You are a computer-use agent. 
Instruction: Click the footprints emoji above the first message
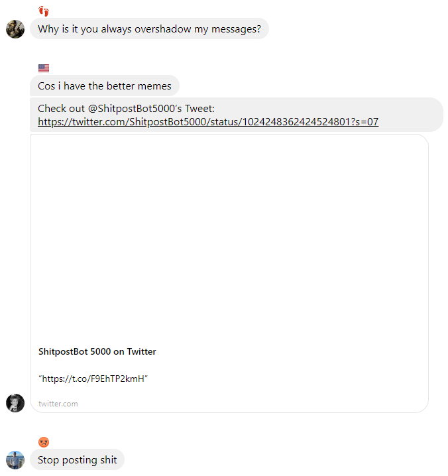pos(44,11)
